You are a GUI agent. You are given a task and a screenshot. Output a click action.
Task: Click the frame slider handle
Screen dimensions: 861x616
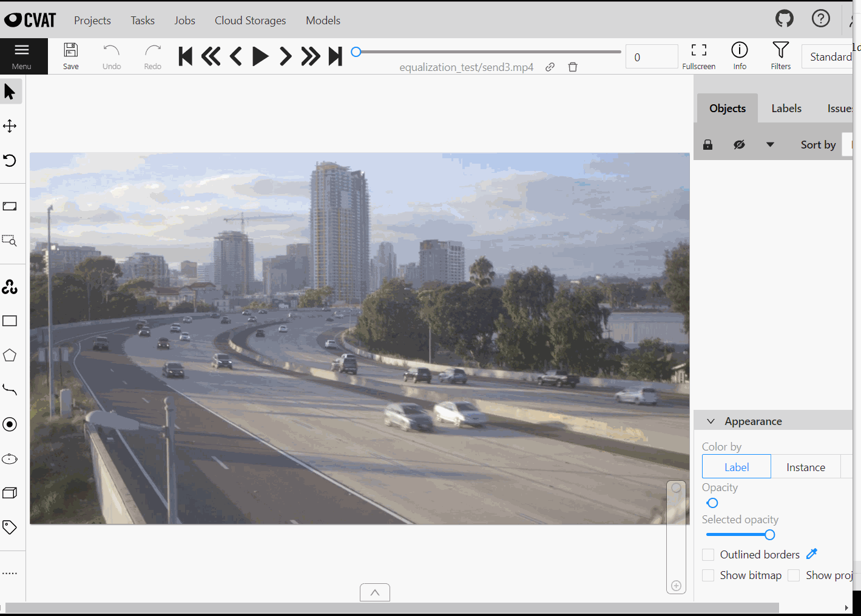point(356,52)
